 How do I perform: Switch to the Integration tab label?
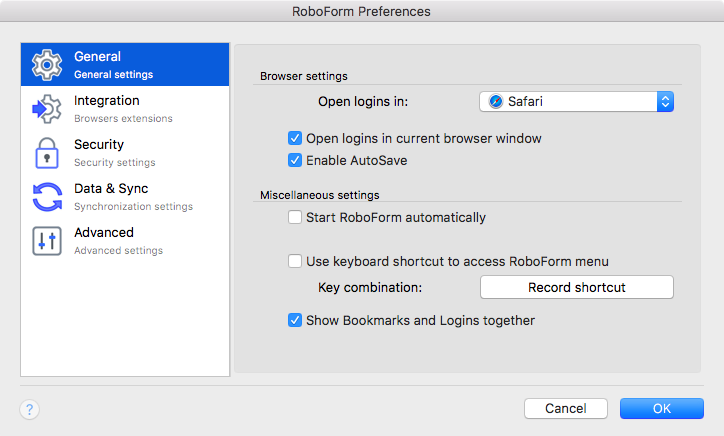coord(107,100)
